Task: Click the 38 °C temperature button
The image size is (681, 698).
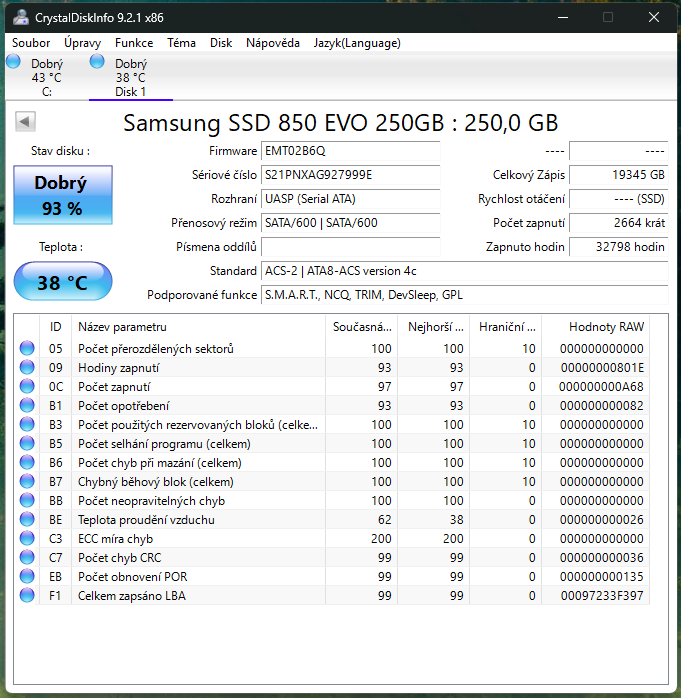Action: (63, 281)
